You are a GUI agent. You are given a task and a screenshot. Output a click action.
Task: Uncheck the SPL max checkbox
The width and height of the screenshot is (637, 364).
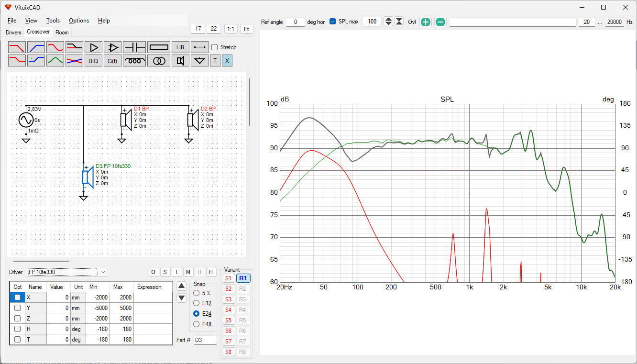333,22
